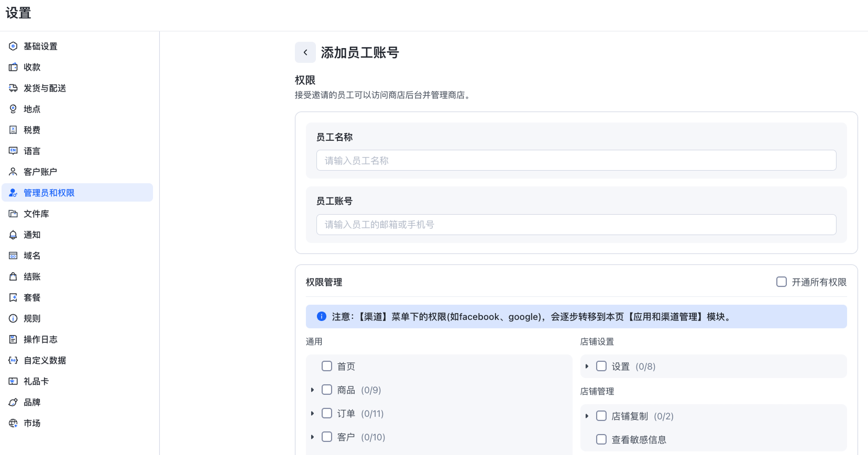Click the 员工账号 email or phone field
Image resolution: width=868 pixels, height=455 pixels.
pos(576,224)
